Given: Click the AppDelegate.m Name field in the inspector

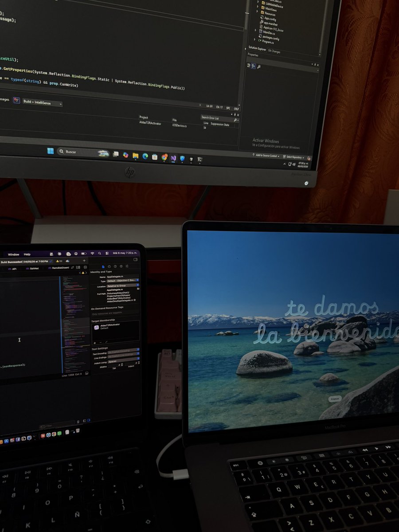Looking at the screenshot, I should (123, 277).
